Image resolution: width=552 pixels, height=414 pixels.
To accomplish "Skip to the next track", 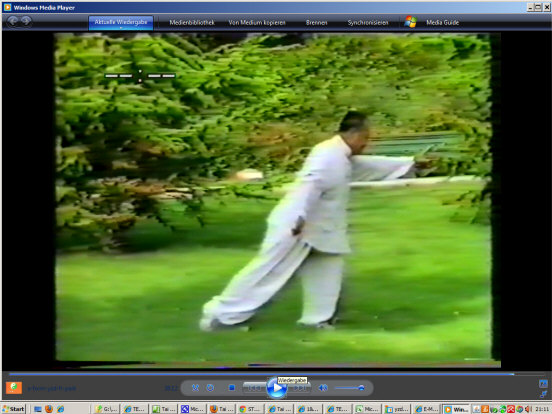I will pyautogui.click(x=299, y=388).
